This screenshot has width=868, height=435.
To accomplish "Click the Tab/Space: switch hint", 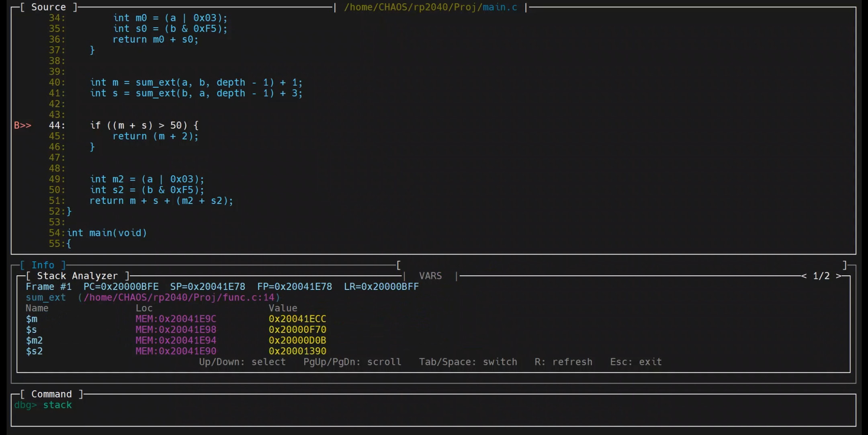I will point(468,362).
